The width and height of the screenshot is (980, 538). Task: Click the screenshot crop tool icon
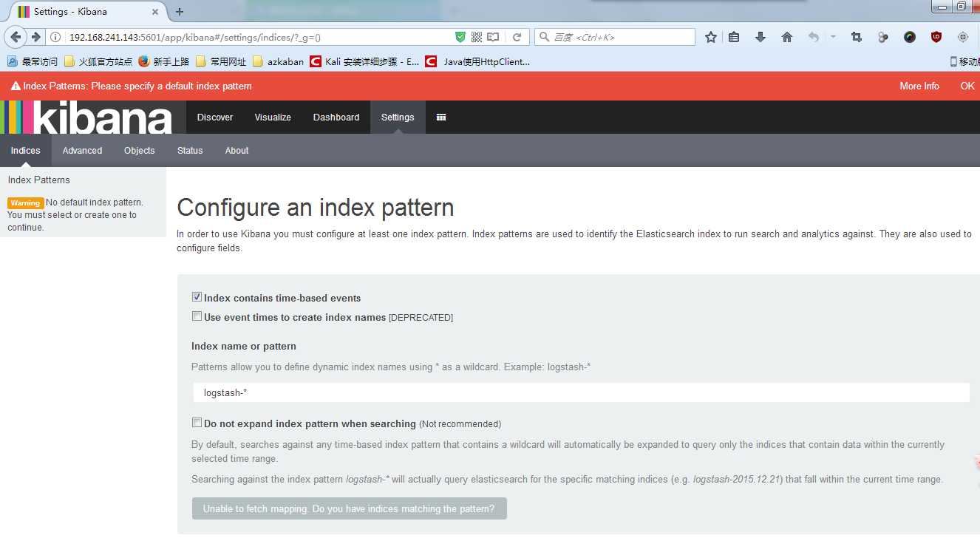(x=857, y=37)
